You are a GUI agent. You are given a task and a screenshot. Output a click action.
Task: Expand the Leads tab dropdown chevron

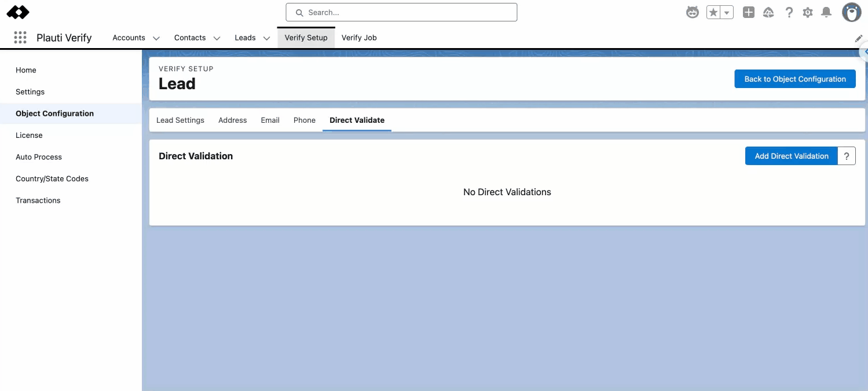(266, 38)
